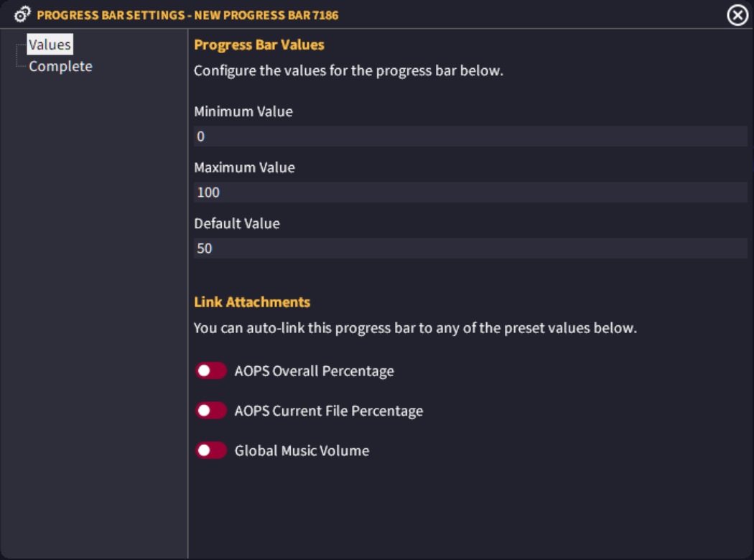Click the Default Value label
This screenshot has height=560, width=754.
tap(236, 223)
